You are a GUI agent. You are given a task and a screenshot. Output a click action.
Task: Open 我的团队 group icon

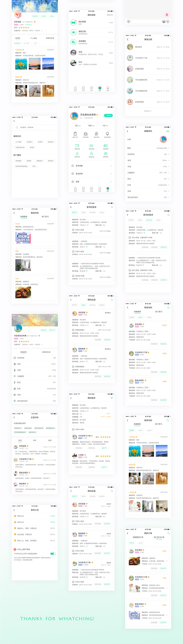pyautogui.click(x=106, y=153)
